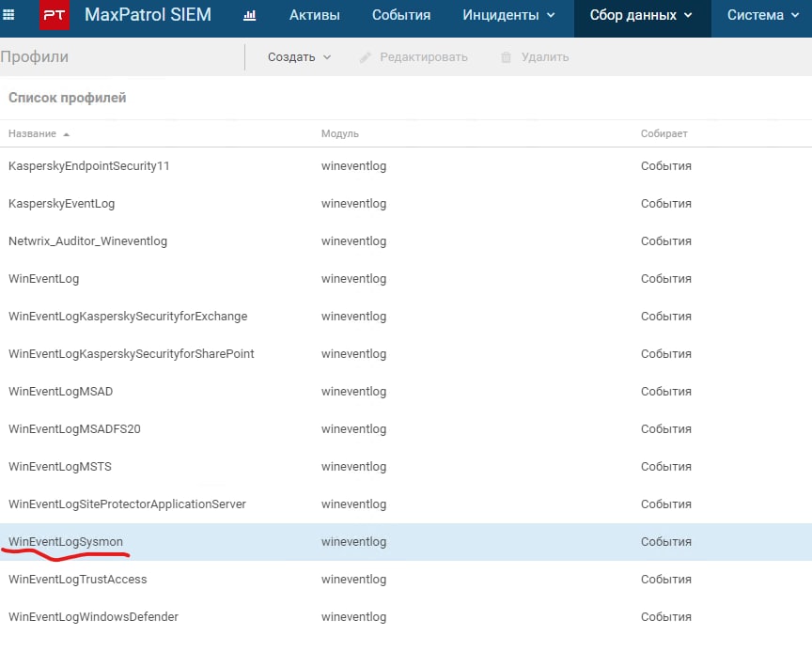Image resolution: width=812 pixels, height=651 pixels.
Task: Select the KasperskyEventLog profile
Action: [x=406, y=204]
